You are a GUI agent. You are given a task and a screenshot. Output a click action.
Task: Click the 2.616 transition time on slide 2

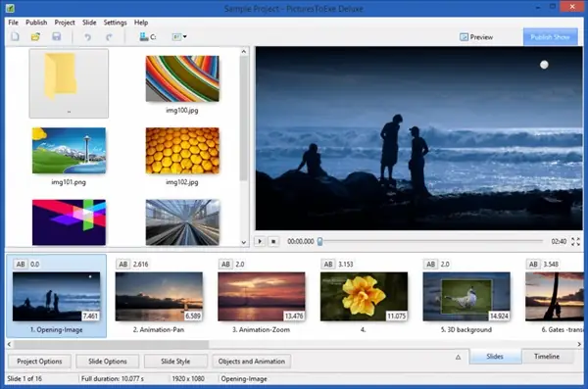140,265
